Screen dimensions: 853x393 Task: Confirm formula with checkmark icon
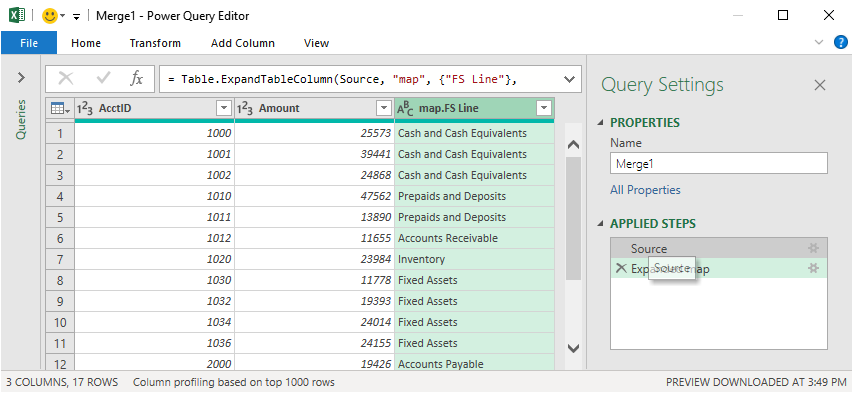click(x=103, y=79)
